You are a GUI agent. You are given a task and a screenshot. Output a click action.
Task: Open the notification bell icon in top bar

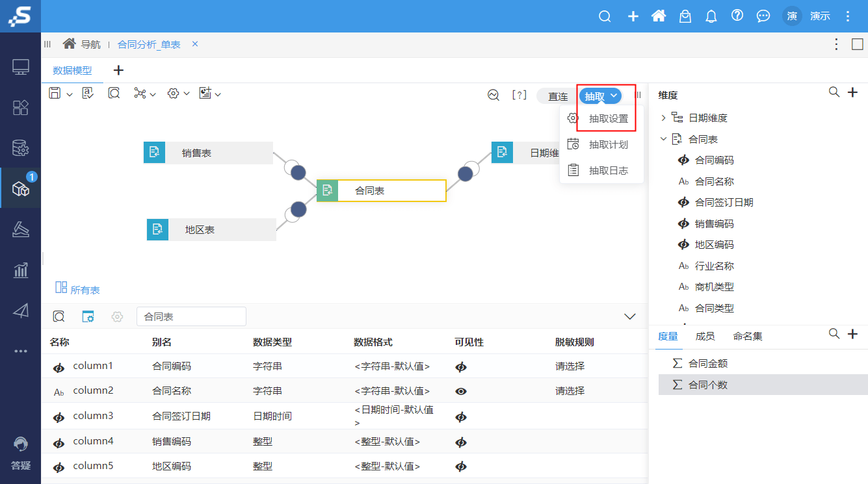tap(711, 16)
